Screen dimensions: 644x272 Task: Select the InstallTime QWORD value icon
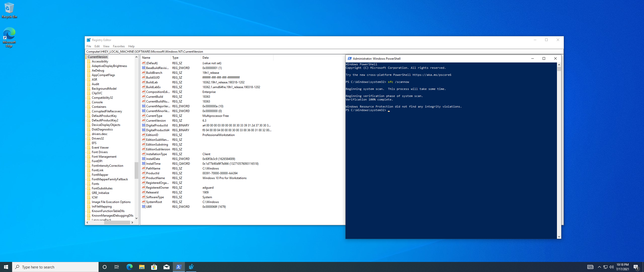pos(144,163)
